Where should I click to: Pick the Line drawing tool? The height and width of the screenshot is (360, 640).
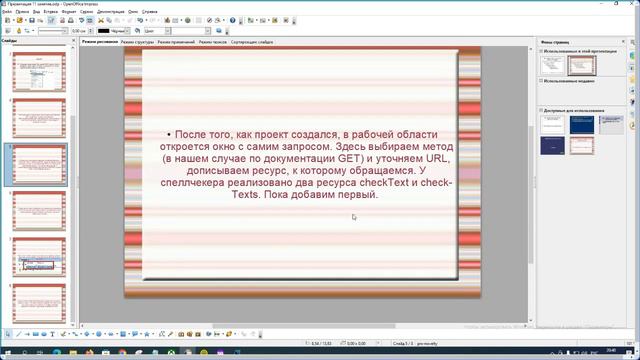19,334
